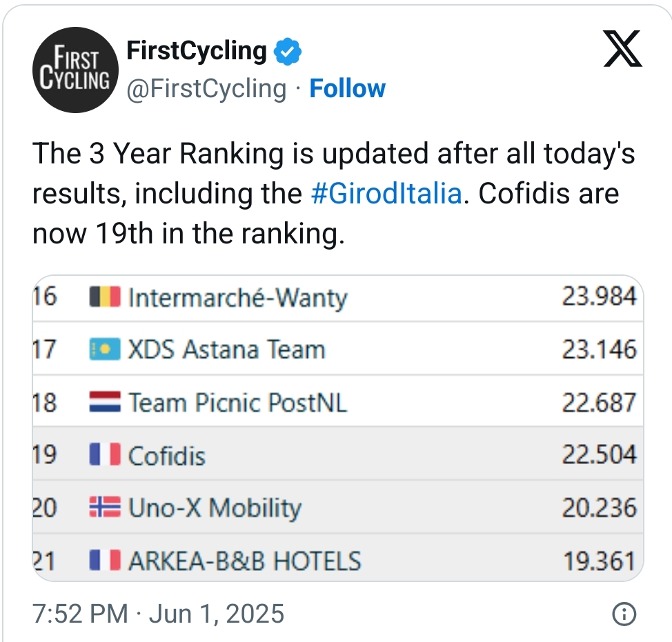
Task: Click the French flag beside ARKEA-B&B HOTELS
Action: [x=105, y=561]
